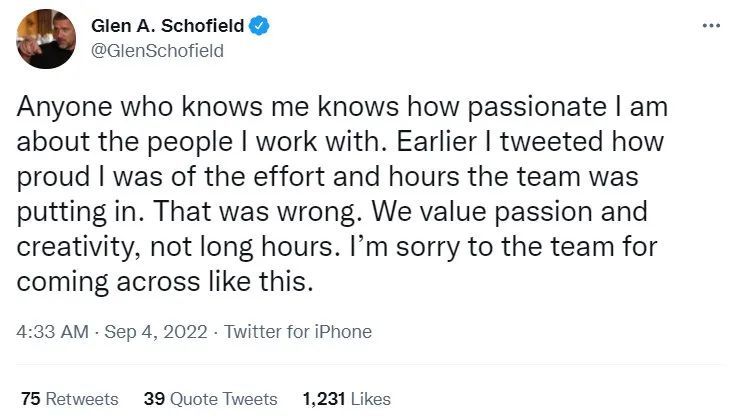The image size is (734, 420).
Task: View the 75 Retweets list
Action: (x=69, y=398)
